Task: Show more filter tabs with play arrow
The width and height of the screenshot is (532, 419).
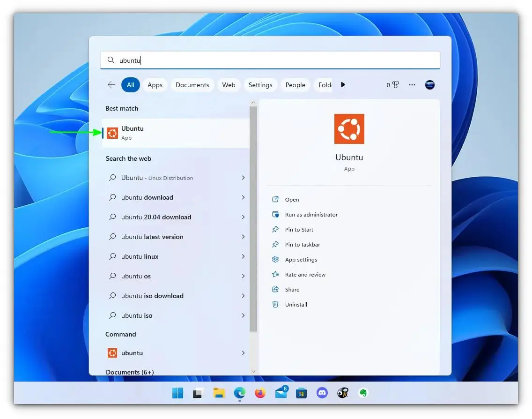Action: click(x=343, y=85)
